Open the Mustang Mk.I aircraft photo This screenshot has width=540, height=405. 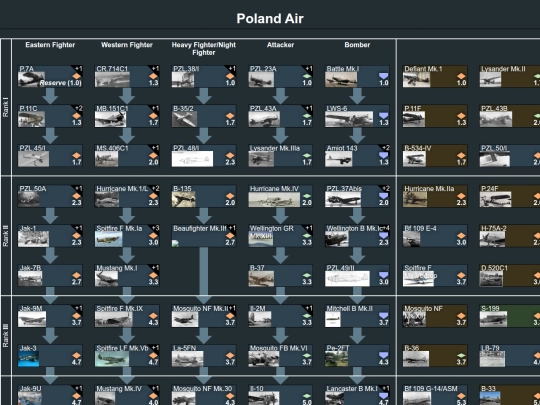(x=106, y=279)
